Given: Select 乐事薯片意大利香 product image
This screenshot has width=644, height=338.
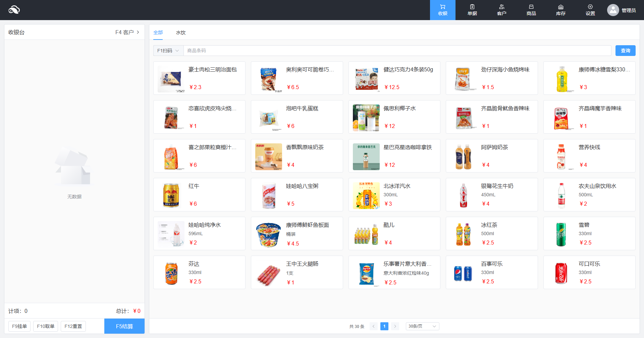Looking at the screenshot, I should point(366,273).
